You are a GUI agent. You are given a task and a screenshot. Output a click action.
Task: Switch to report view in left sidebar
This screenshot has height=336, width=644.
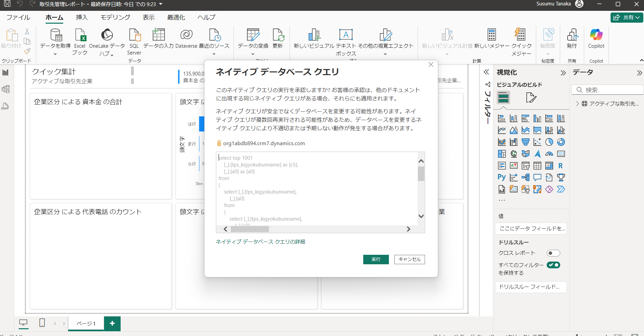pos(5,72)
